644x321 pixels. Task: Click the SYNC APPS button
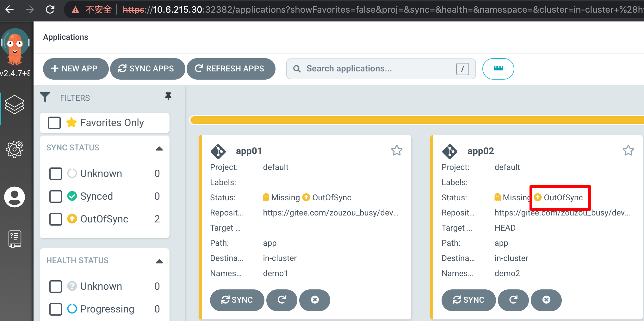click(x=147, y=69)
